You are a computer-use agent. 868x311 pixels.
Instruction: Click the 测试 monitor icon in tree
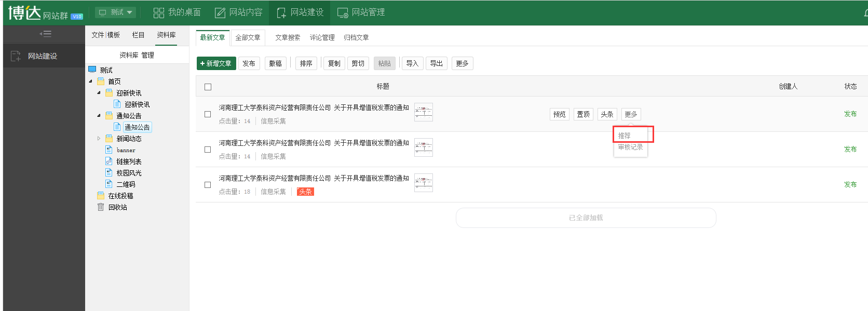tap(92, 70)
